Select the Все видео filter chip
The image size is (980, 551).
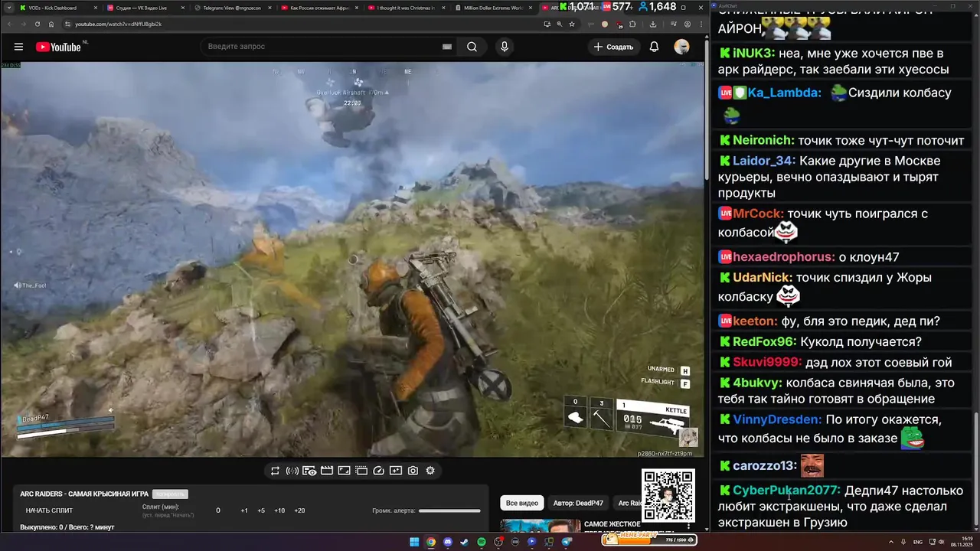(522, 503)
